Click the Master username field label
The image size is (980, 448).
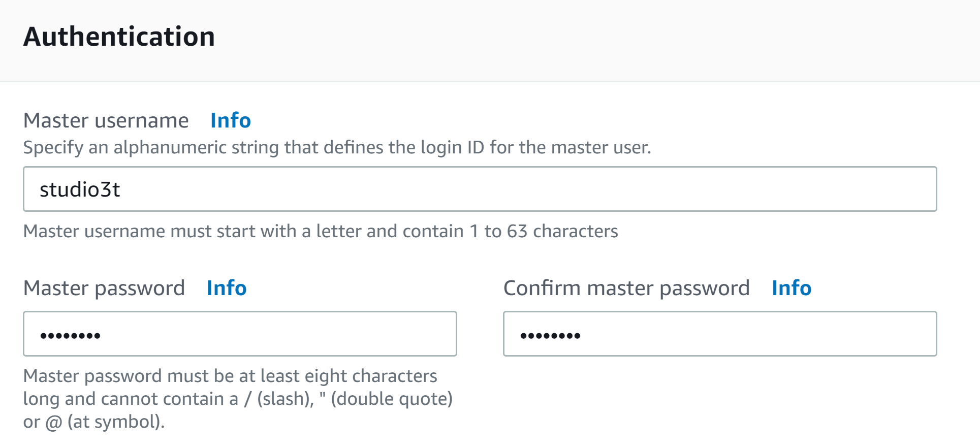(107, 120)
